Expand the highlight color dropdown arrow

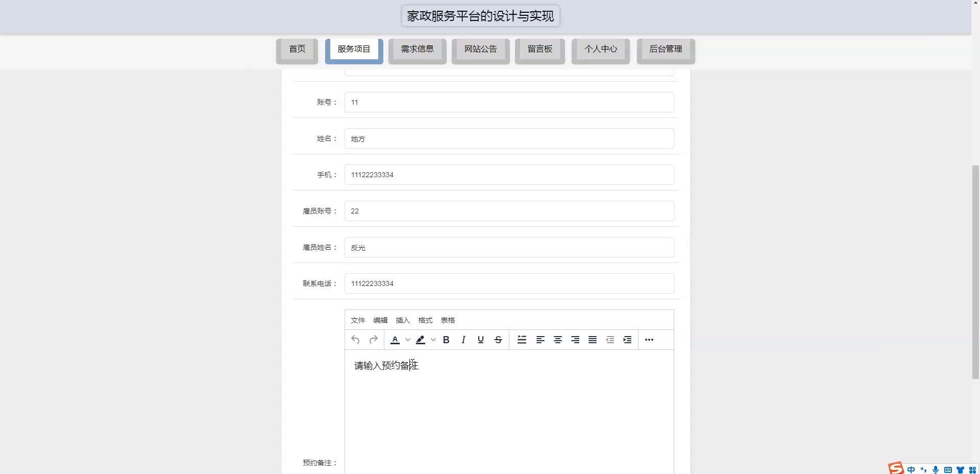[433, 340]
